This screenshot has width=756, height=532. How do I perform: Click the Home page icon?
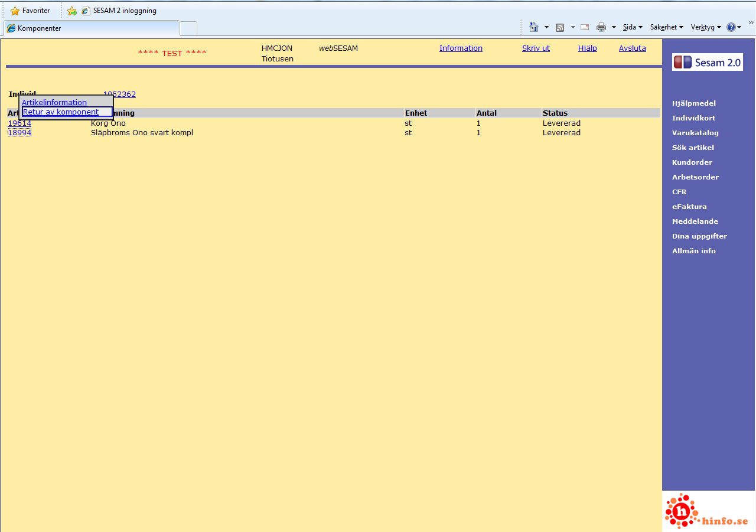click(534, 27)
